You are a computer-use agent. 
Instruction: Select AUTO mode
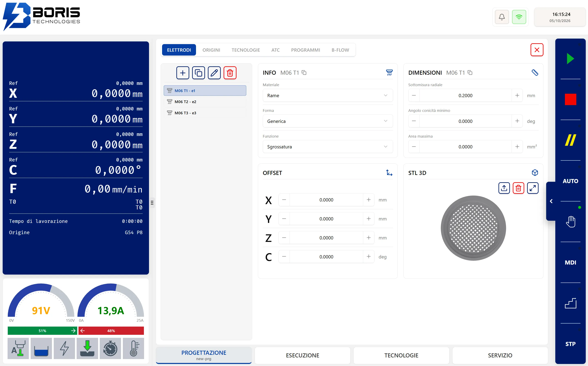570,181
